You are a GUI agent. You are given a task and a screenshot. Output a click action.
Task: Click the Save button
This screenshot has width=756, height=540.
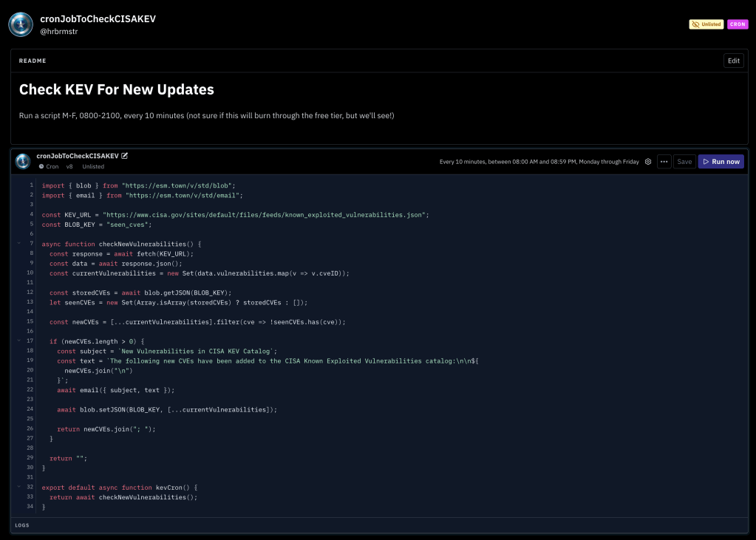coord(684,162)
